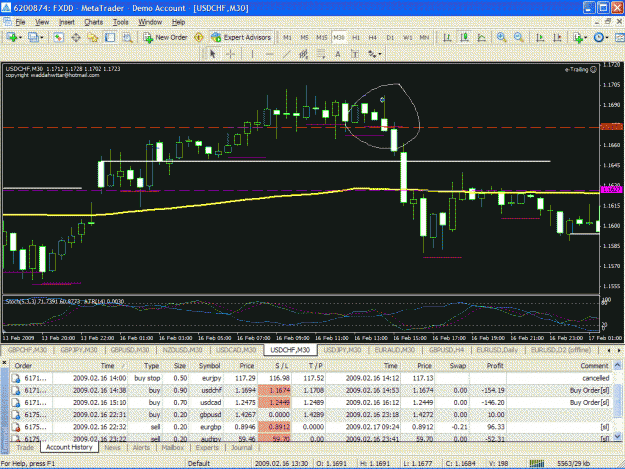Switch chart to M1 timeframe
This screenshot has width=625, height=469.
pos(287,37)
